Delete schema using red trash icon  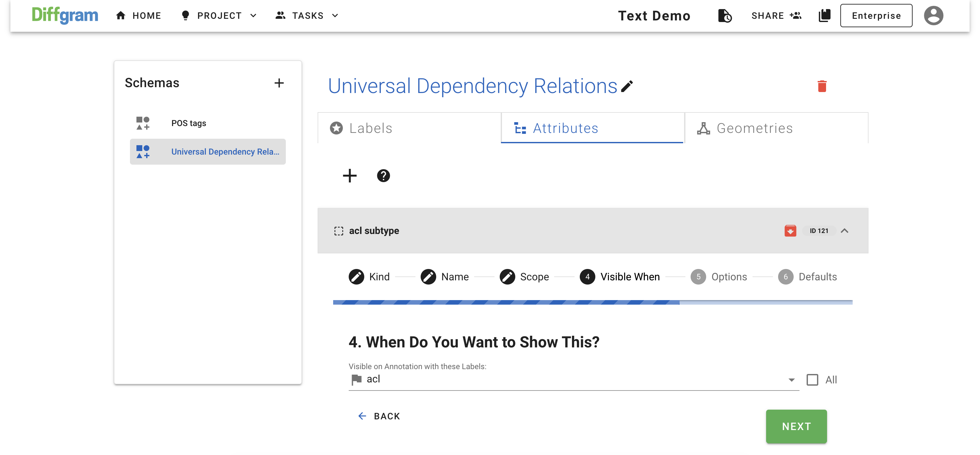tap(822, 86)
